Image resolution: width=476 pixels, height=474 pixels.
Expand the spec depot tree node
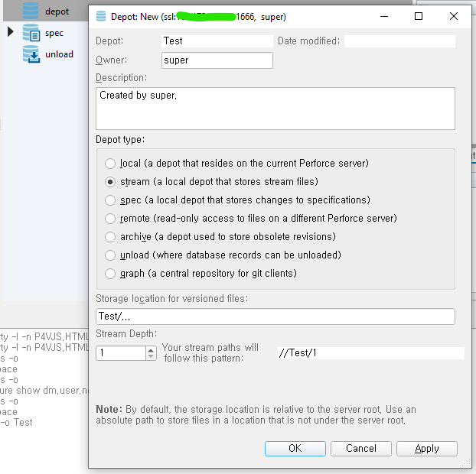pos(10,31)
